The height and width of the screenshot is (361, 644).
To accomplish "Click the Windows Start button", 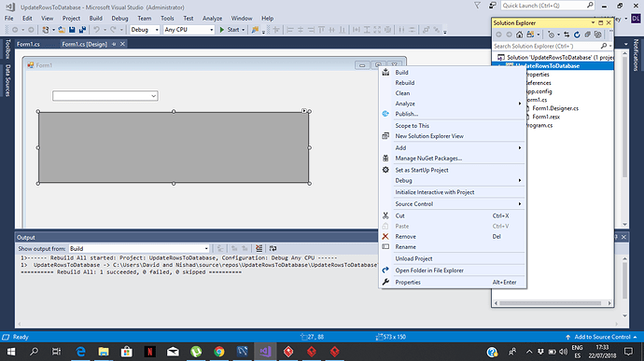I will coord(11,352).
